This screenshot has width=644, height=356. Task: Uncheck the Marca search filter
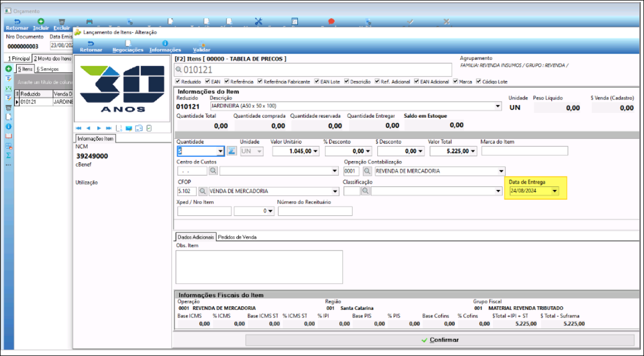pyautogui.click(x=456, y=82)
